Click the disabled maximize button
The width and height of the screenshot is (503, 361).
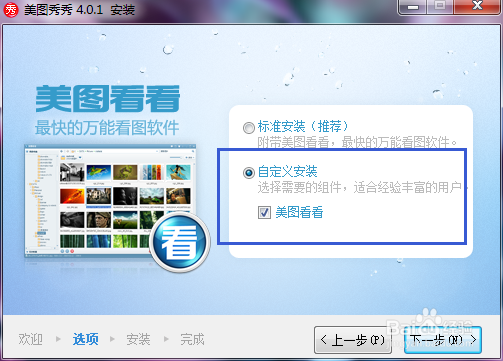tap(440, 6)
